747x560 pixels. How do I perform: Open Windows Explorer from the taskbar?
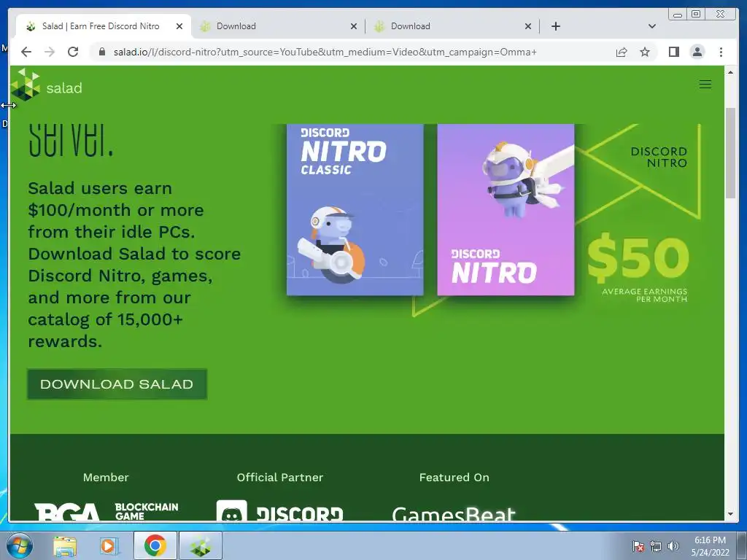(x=65, y=546)
